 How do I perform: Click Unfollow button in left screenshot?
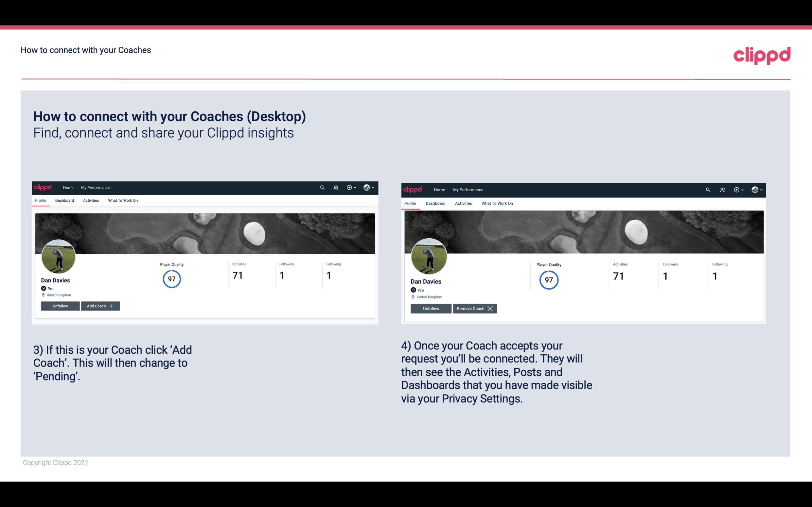click(60, 306)
